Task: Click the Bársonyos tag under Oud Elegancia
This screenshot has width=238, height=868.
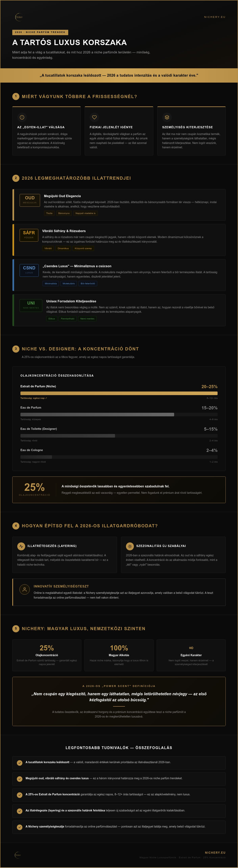Action: coord(64,213)
